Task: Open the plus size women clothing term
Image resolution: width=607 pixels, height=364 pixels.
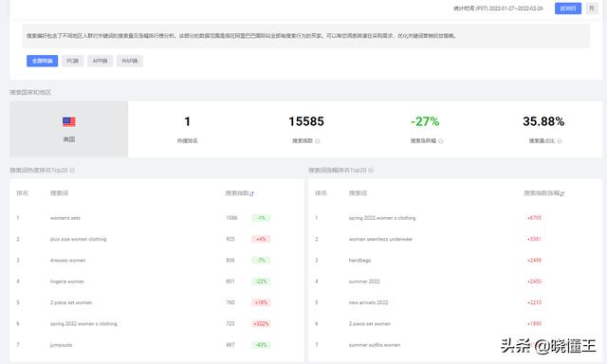Action: 78,239
